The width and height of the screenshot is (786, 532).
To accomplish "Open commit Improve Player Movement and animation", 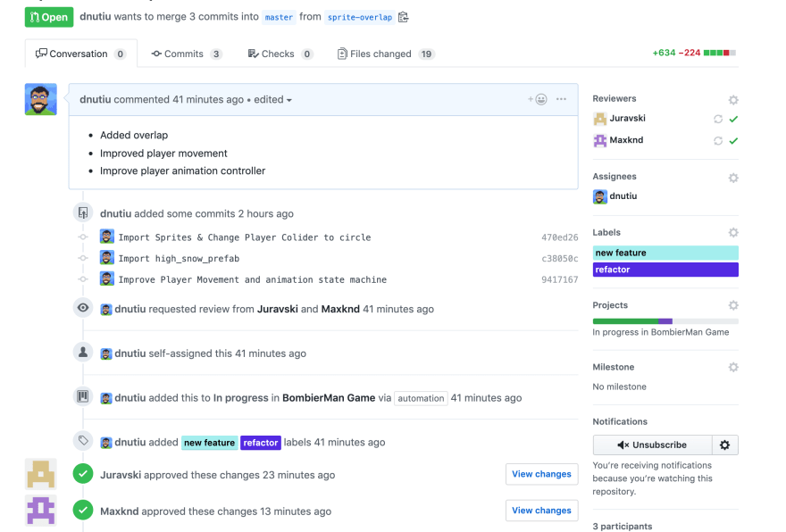I will pyautogui.click(x=253, y=279).
